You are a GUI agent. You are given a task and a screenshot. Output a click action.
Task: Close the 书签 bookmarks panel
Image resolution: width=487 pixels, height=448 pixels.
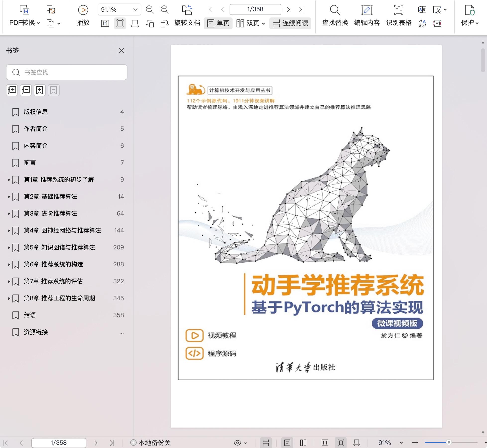point(122,51)
